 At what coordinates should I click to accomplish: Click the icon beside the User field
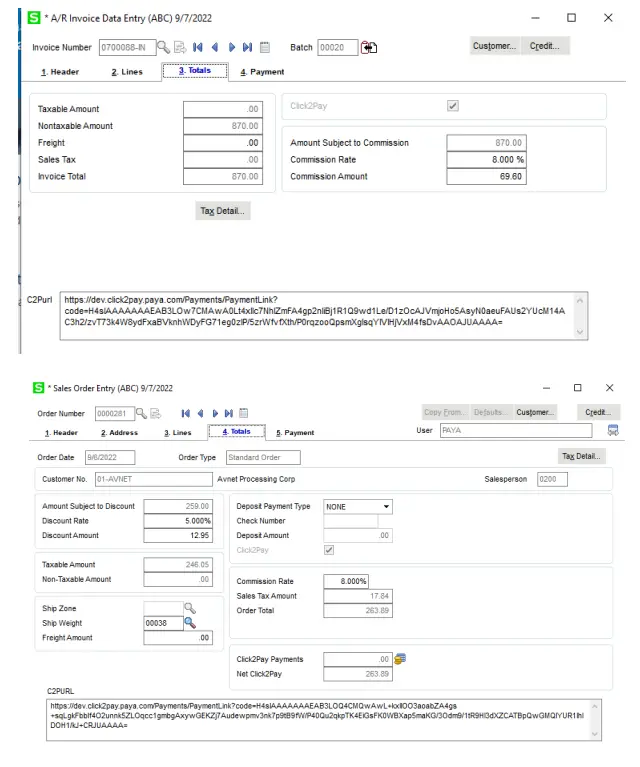coord(613,430)
